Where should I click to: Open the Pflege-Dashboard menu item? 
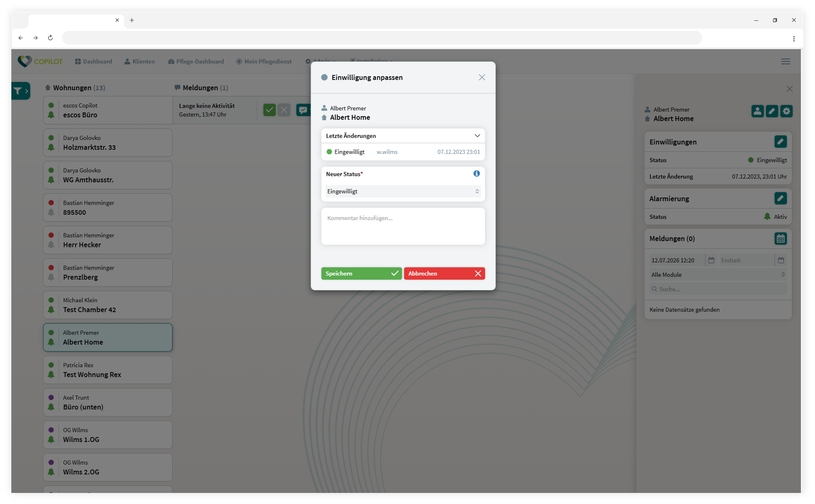[196, 61]
